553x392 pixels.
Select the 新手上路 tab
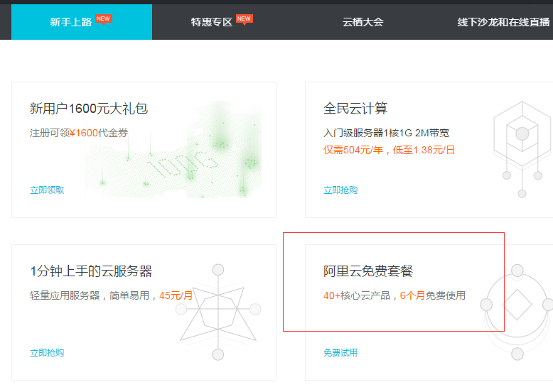[82, 22]
